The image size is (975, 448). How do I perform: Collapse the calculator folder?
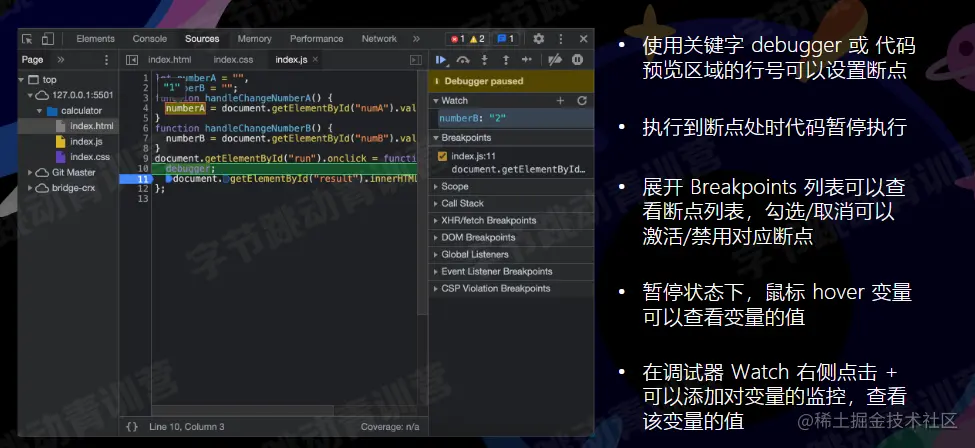[39, 111]
